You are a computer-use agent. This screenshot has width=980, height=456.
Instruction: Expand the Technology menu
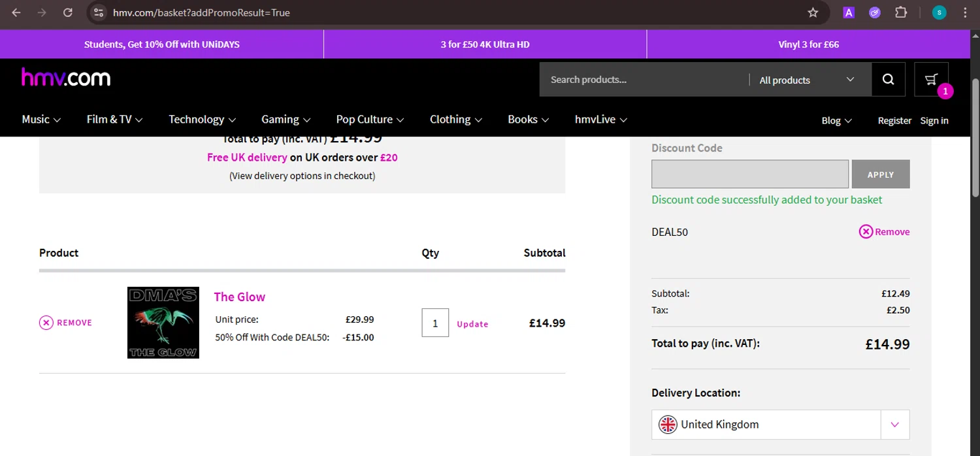(x=202, y=120)
